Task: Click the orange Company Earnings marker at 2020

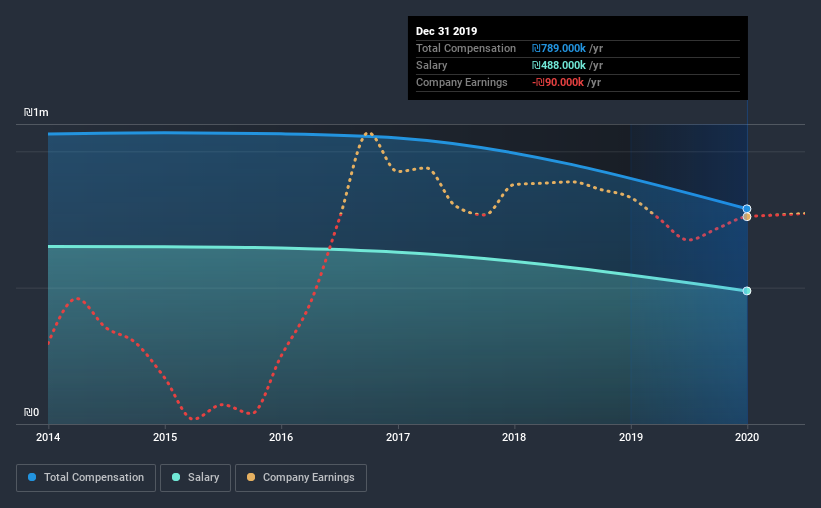Action: 747,217
